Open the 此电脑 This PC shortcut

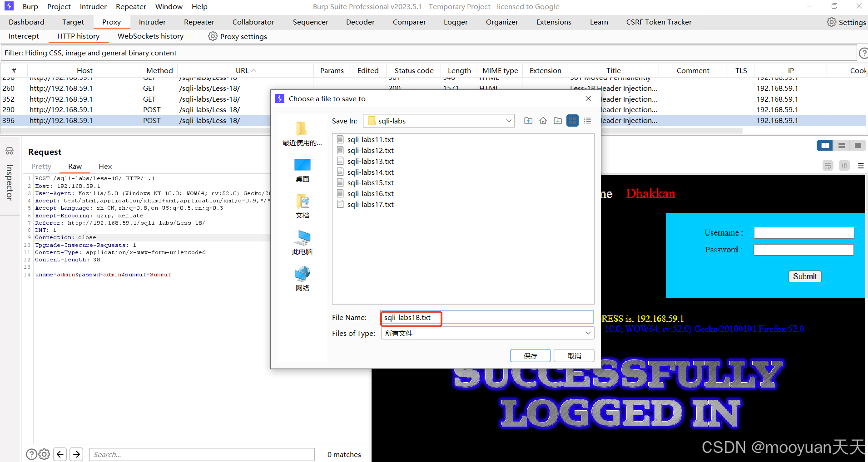coord(302,243)
